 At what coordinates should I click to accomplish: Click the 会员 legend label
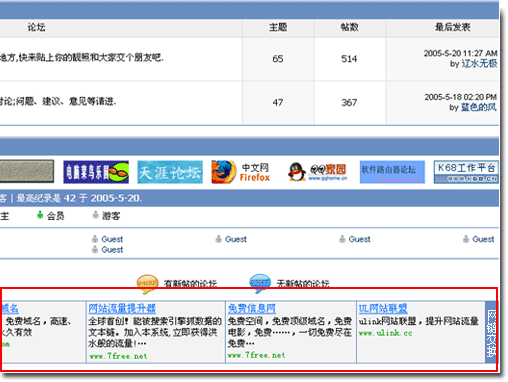(55, 216)
